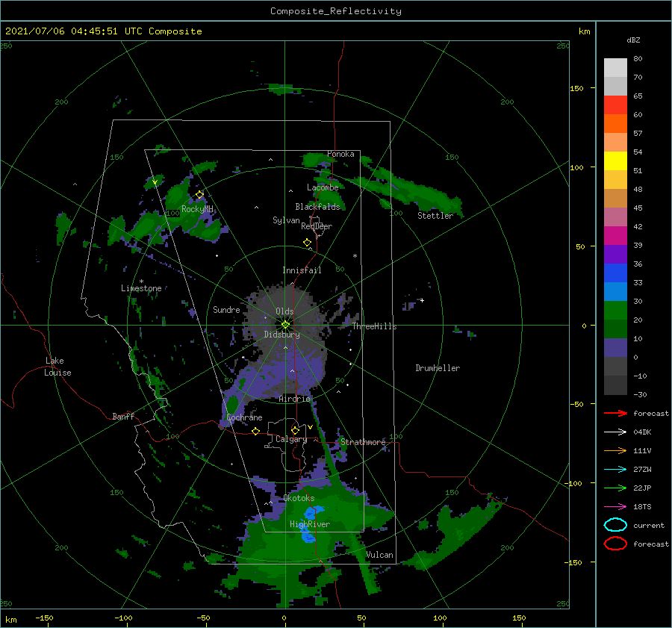Select the asterisk marker above Limestone
Image resolution: width=672 pixels, height=628 pixels.
pos(141,282)
